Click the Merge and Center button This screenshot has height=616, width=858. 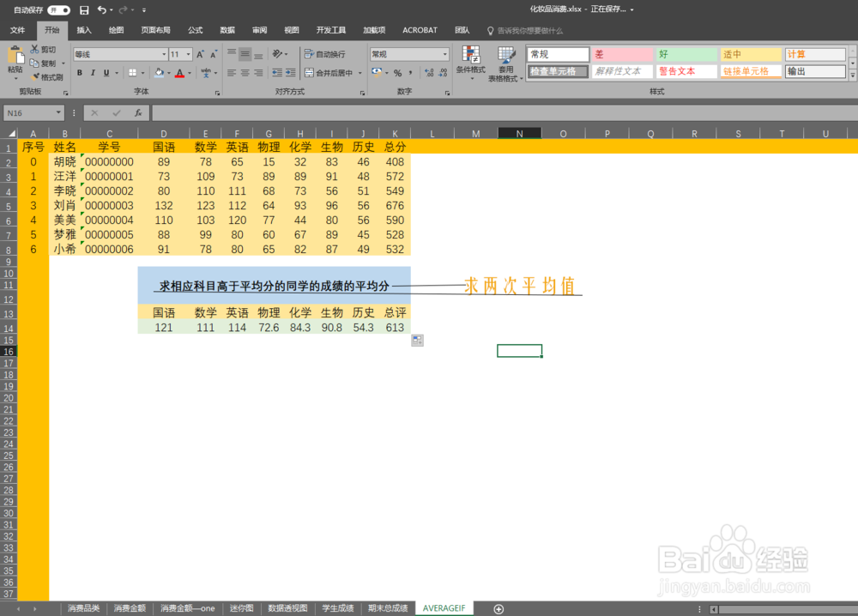click(329, 73)
